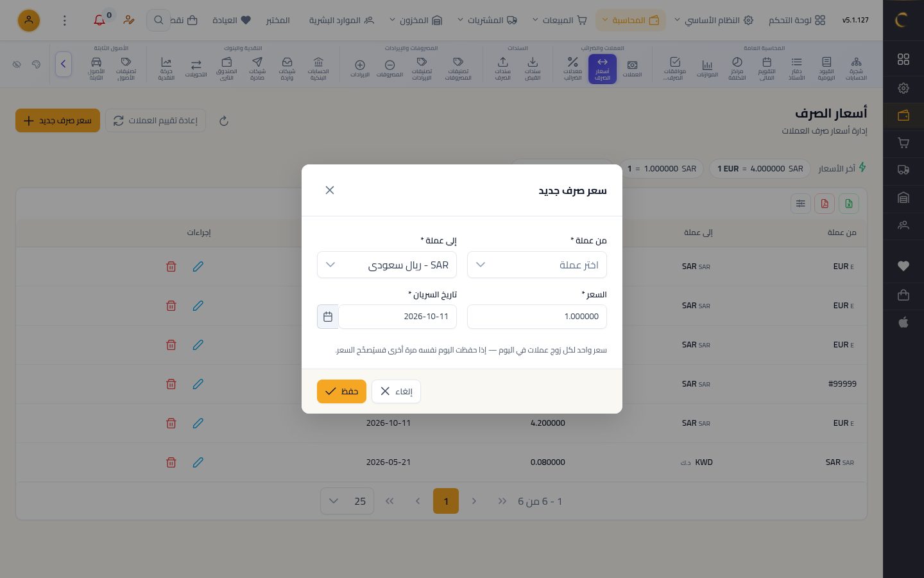Open the العيادة menu item
The width and height of the screenshot is (924, 578).
232,21
